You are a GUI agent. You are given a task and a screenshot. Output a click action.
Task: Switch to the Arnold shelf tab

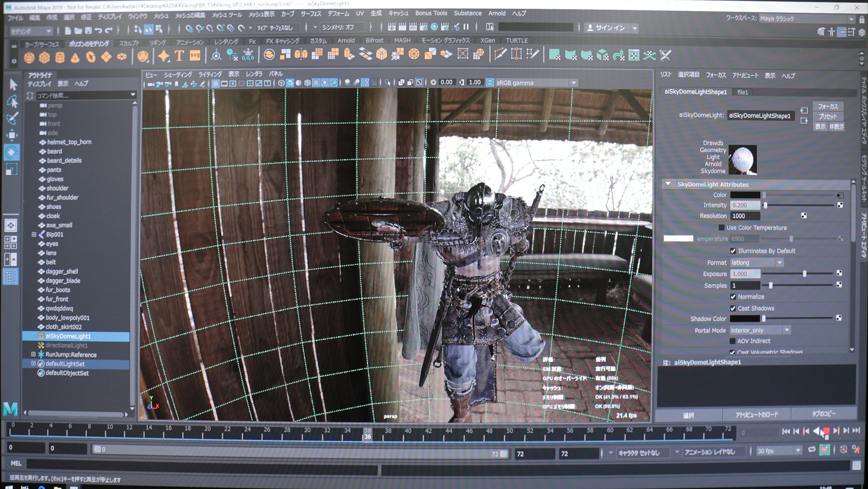click(x=346, y=41)
